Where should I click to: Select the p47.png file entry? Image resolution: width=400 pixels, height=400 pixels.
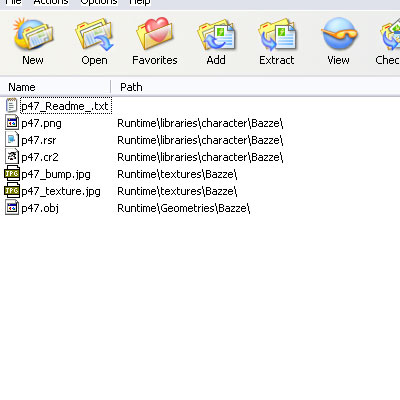pyautogui.click(x=41, y=123)
